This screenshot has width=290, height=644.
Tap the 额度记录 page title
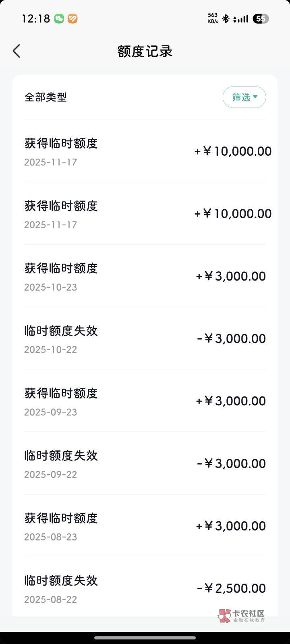[x=145, y=51]
